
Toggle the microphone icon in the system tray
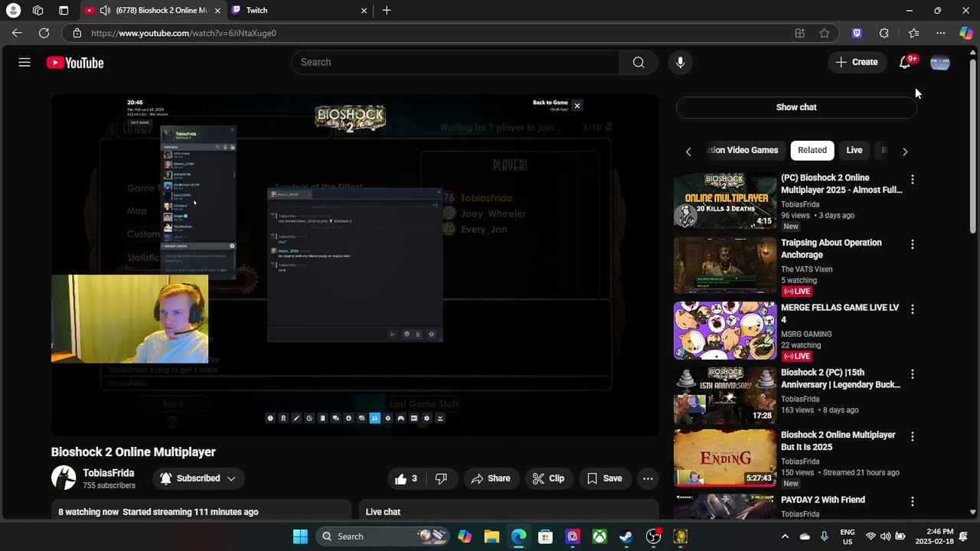[x=825, y=536]
